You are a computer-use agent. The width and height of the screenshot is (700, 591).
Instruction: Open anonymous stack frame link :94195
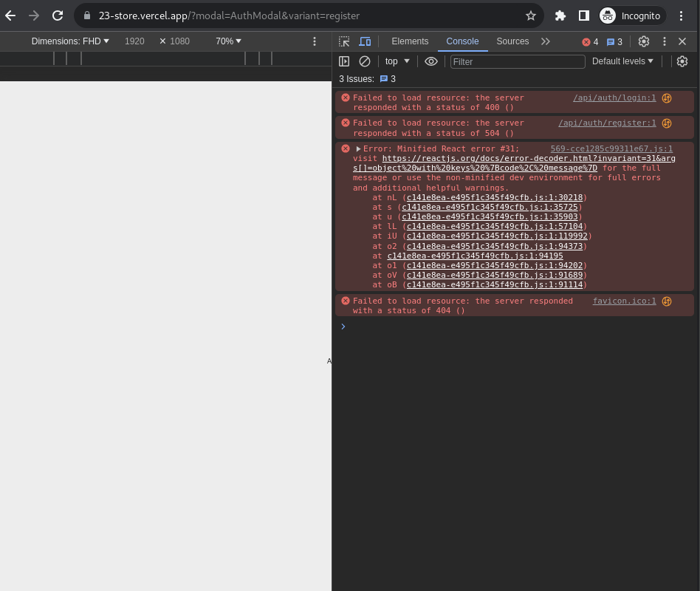click(x=475, y=256)
